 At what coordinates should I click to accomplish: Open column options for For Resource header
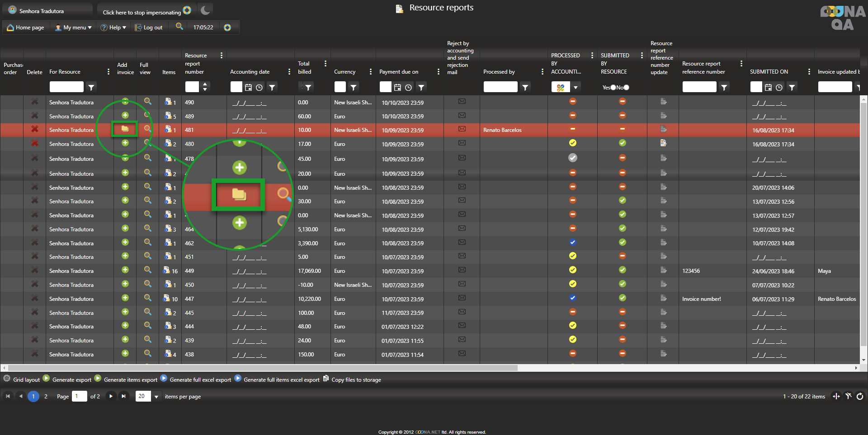(x=108, y=72)
